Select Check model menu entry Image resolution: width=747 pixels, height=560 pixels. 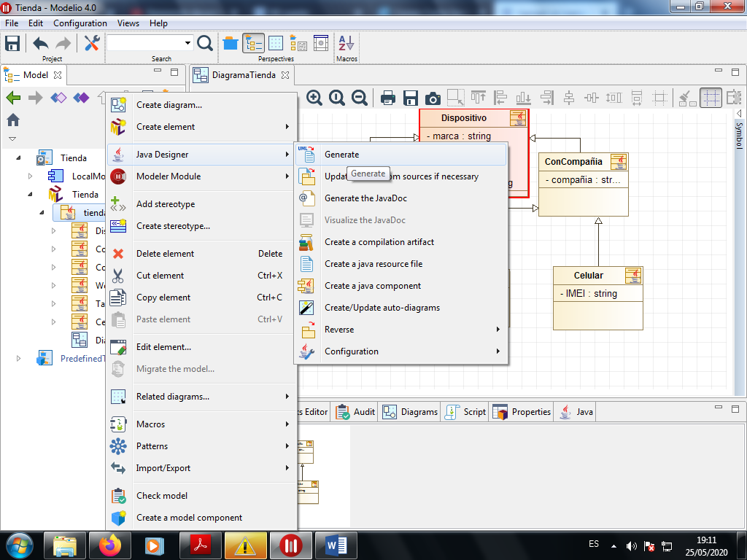(201, 496)
